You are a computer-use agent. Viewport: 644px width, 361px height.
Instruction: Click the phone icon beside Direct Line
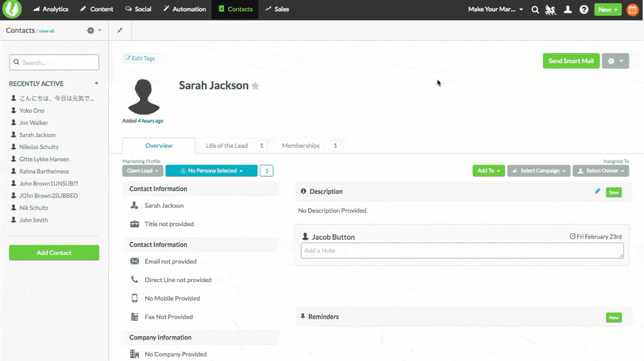click(x=134, y=280)
